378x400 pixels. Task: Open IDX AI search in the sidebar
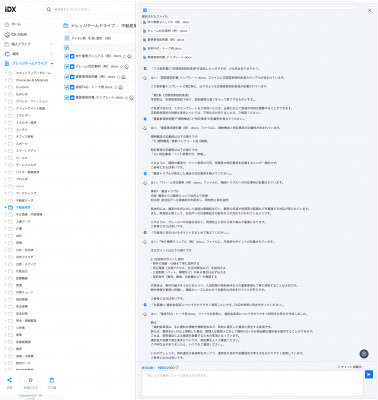coord(16,34)
